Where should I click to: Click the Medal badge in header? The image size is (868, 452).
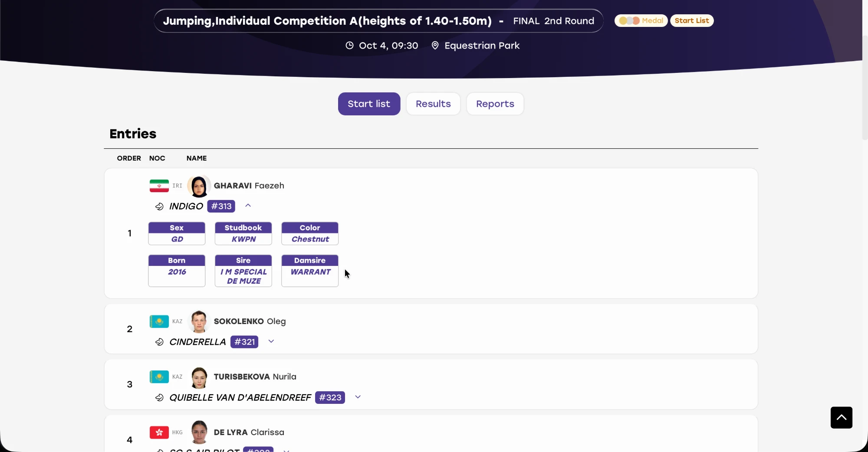pyautogui.click(x=641, y=21)
